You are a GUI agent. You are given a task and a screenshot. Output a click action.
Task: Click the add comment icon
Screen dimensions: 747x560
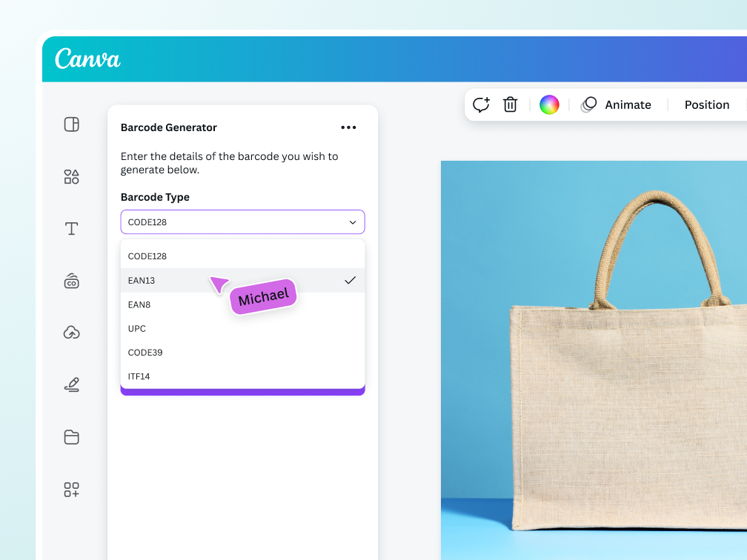point(481,104)
